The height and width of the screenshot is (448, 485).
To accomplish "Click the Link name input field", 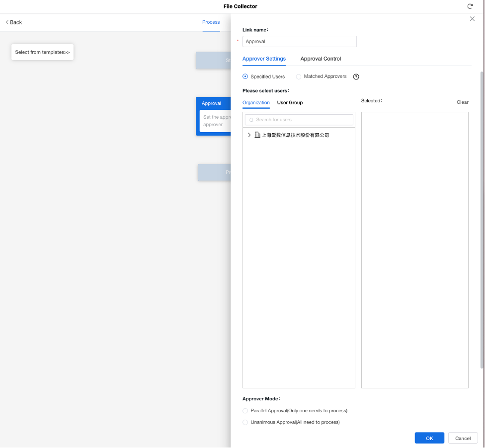I will [299, 42].
